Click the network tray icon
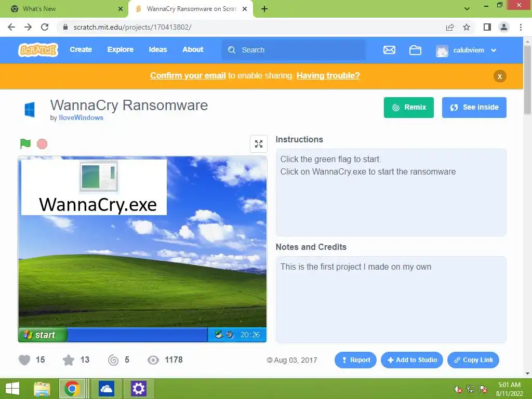 (471, 389)
